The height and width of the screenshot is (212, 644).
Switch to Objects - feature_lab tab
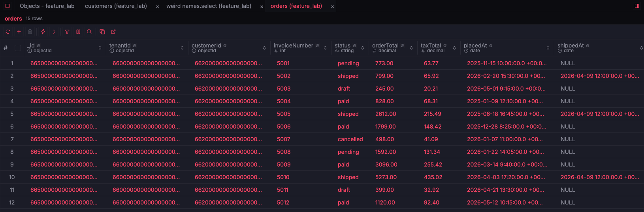47,6
